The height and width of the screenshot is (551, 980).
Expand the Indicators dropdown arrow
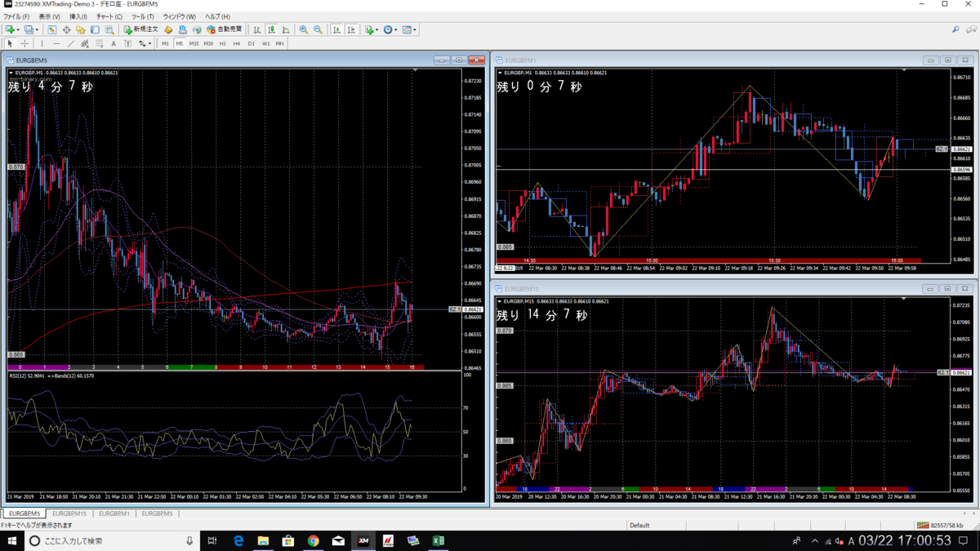point(377,29)
